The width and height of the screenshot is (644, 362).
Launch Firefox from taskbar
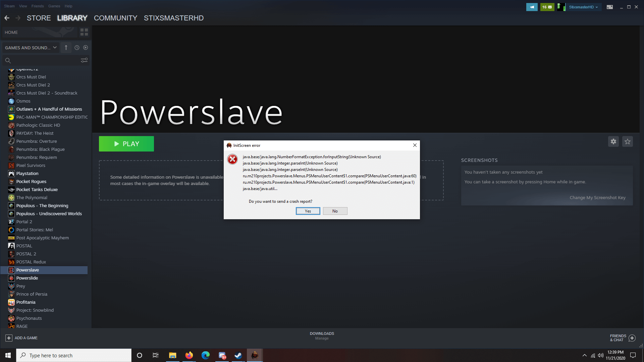click(x=189, y=355)
